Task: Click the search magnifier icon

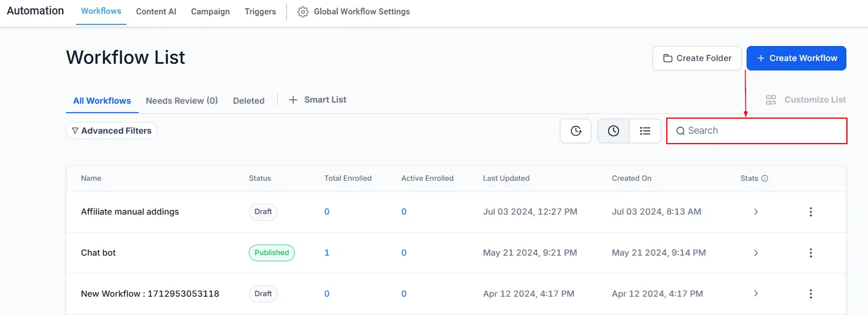Action: (x=680, y=131)
